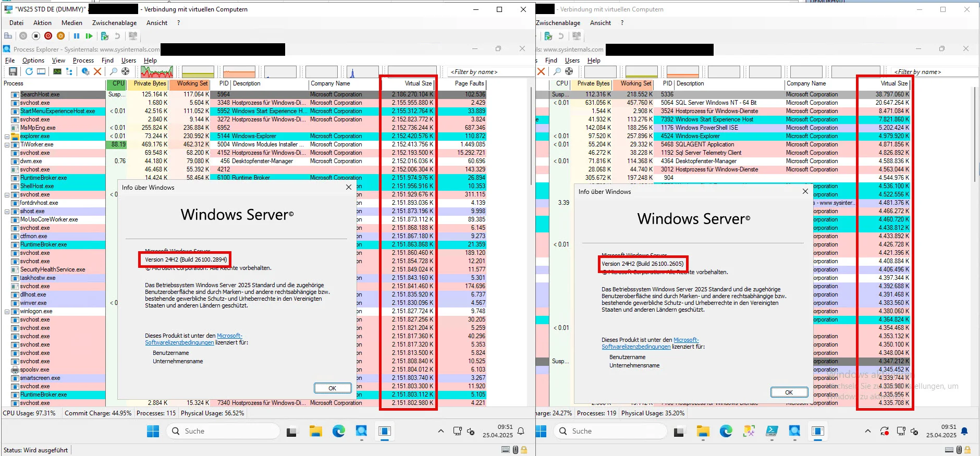
Task: Collapse the TiWorker.exe tree node
Action: (7, 144)
